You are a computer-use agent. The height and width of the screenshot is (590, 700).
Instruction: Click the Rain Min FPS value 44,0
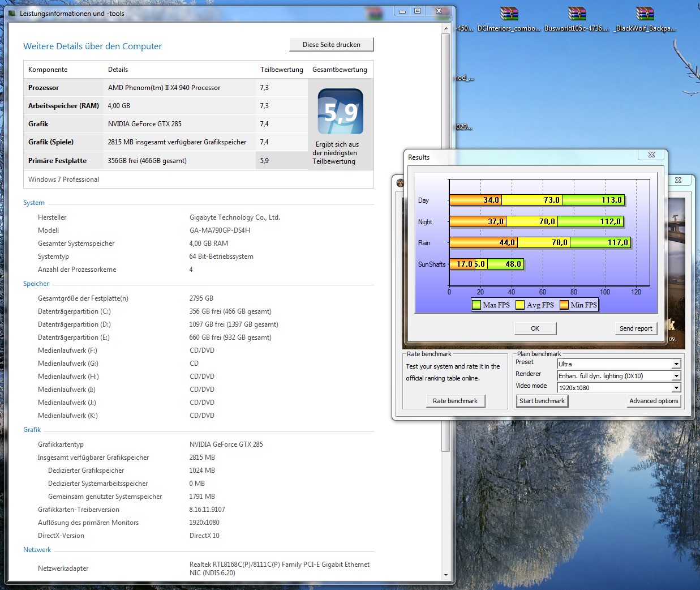[507, 242]
